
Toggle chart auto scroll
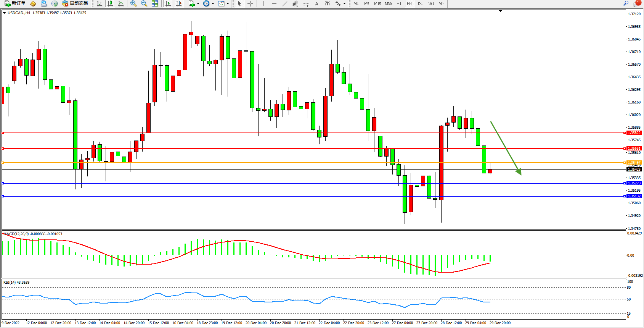pos(168,3)
